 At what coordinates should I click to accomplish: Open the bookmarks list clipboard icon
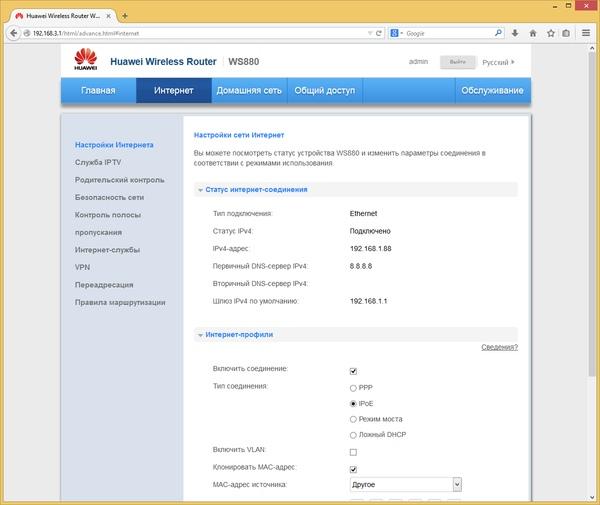566,33
